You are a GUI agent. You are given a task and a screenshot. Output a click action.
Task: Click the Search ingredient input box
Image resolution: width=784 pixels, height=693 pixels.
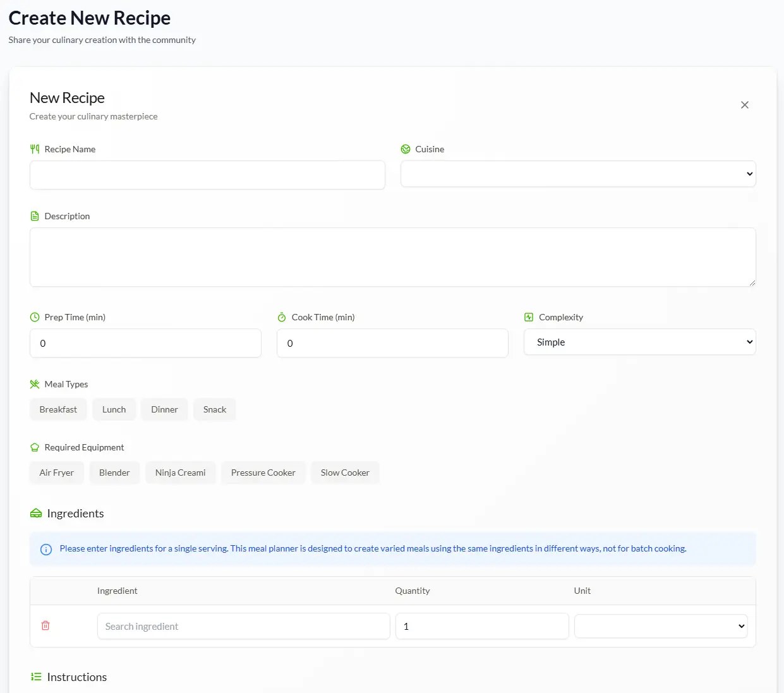click(243, 626)
